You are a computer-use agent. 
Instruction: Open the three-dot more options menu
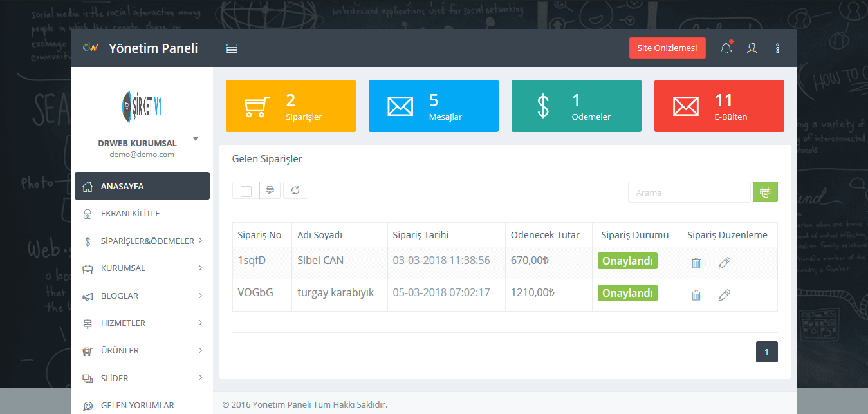tap(777, 48)
